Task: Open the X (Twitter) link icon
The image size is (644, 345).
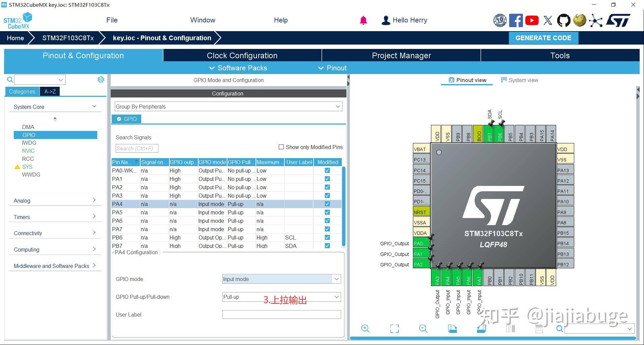Action: (548, 20)
